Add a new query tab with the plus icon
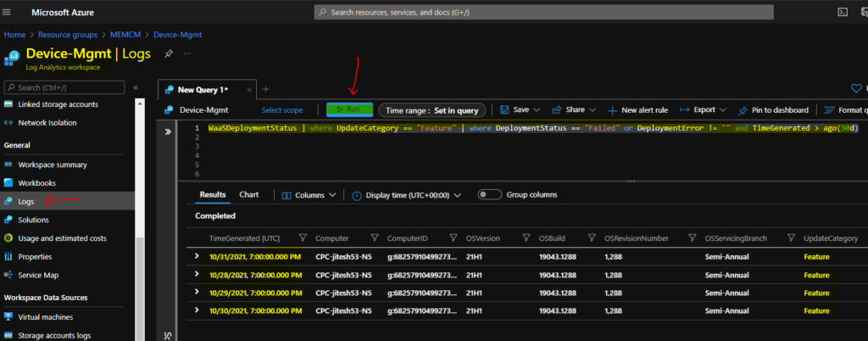 click(265, 89)
